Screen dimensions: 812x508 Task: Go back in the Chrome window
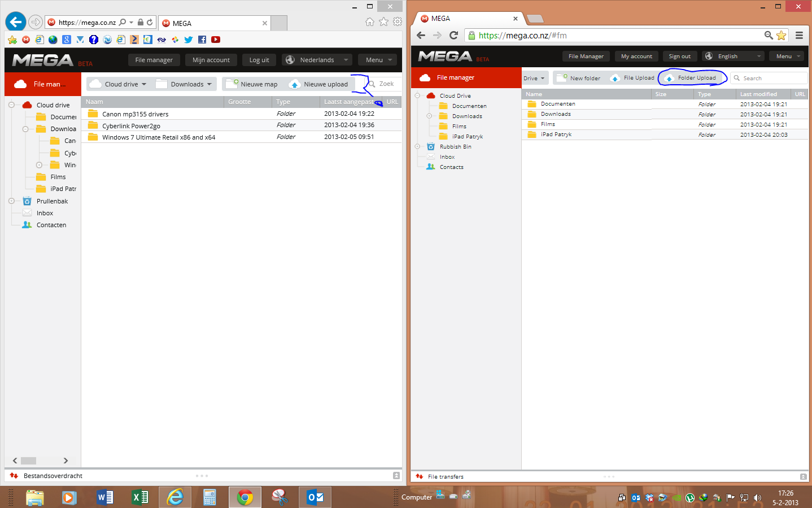click(421, 35)
